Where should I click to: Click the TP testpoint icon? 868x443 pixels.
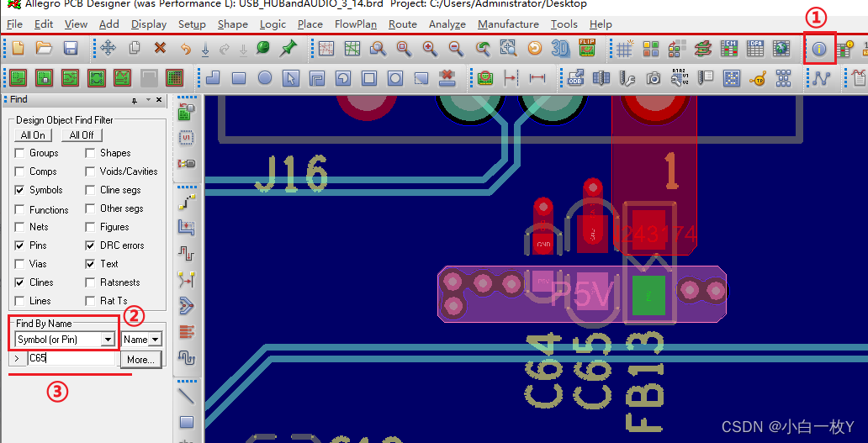pyautogui.click(x=757, y=78)
